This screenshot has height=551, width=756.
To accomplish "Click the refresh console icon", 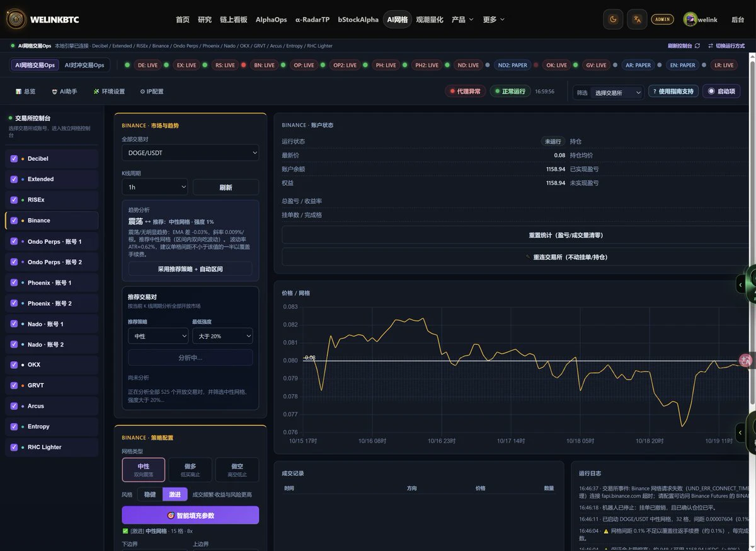I will 697,46.
